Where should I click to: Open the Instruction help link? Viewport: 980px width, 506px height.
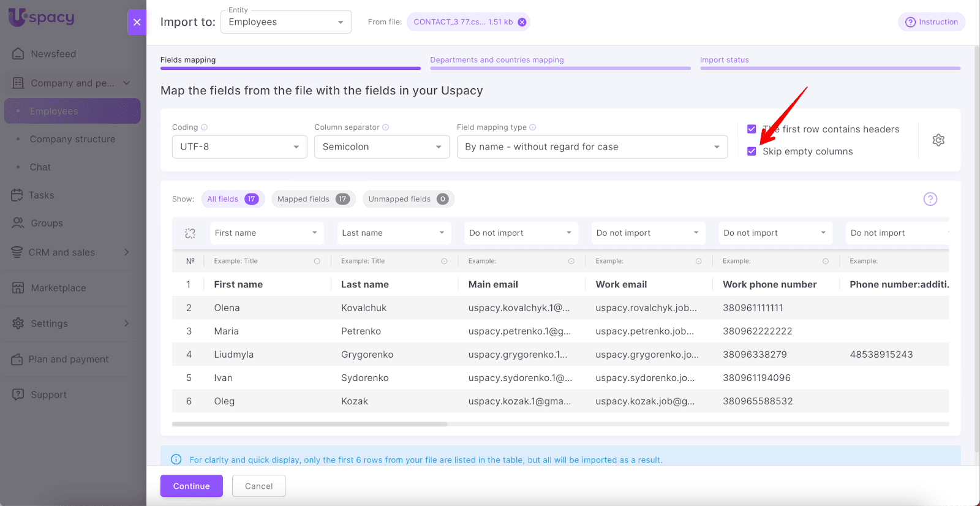(932, 22)
